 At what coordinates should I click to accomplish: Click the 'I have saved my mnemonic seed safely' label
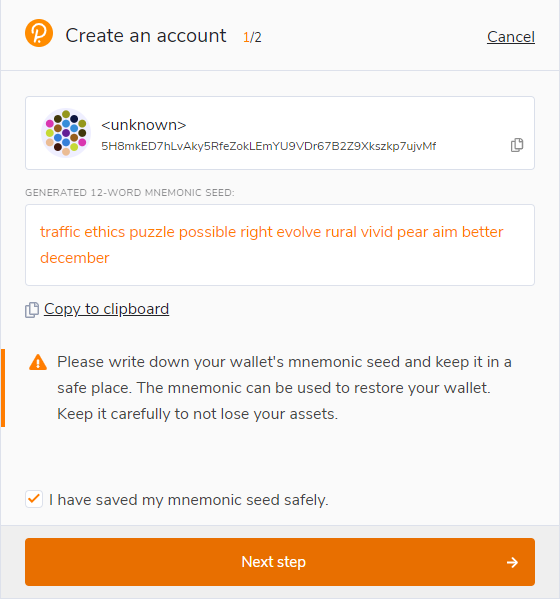click(189, 500)
